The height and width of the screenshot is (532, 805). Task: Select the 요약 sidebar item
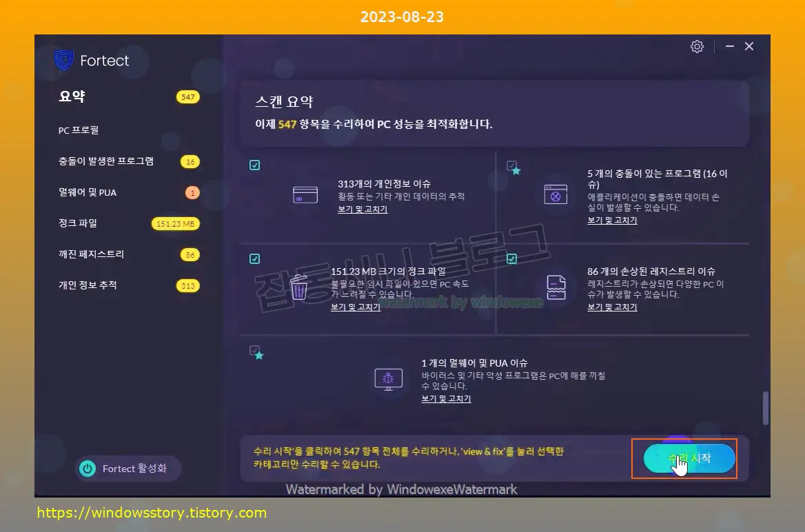[72, 96]
